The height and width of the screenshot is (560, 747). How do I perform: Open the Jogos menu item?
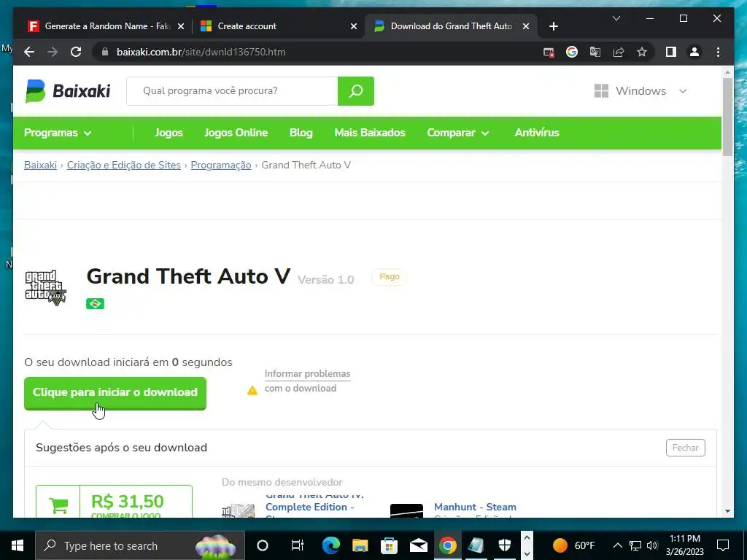pyautogui.click(x=169, y=133)
